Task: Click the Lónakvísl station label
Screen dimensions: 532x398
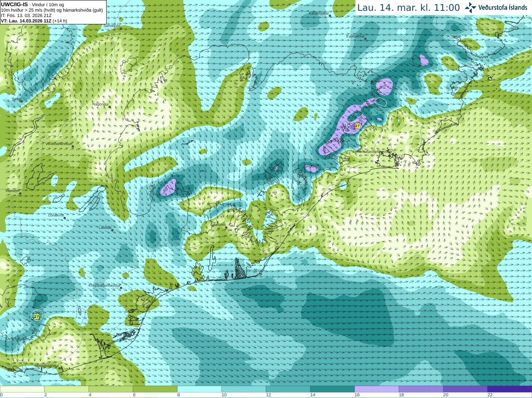Action: click(x=56, y=215)
